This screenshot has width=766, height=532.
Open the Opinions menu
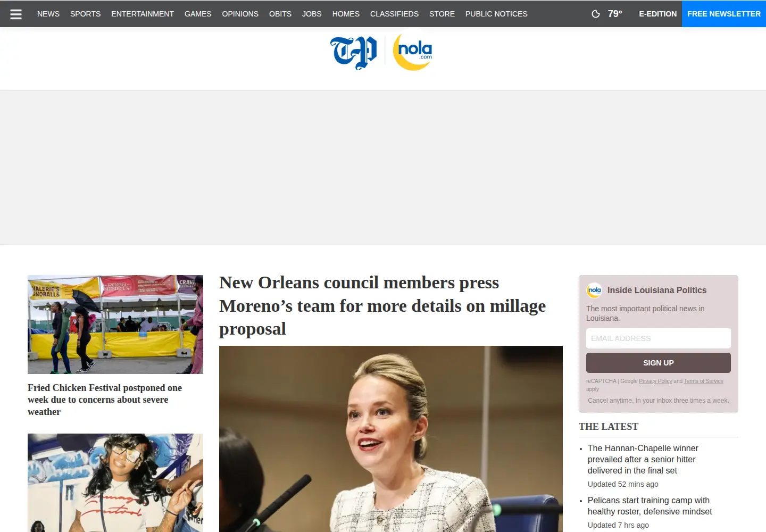240,14
